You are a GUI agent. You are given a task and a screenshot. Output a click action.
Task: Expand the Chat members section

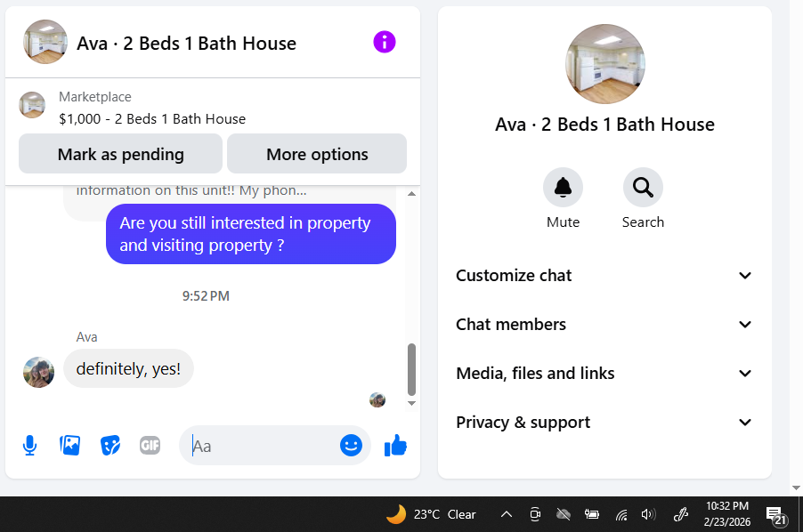point(604,325)
